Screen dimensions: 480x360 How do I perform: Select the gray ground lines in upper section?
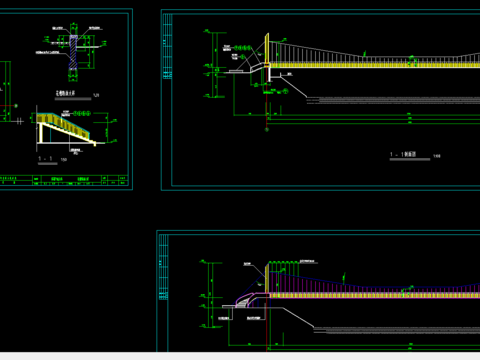[393, 100]
